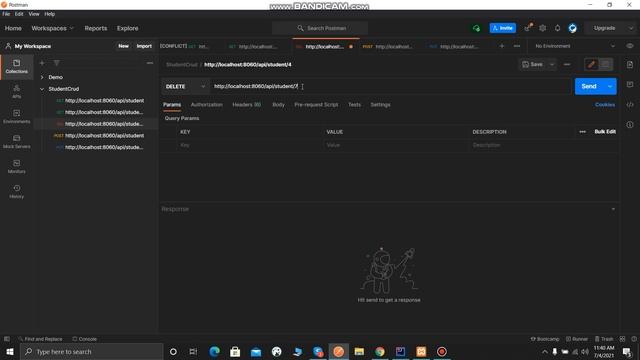Click the Bulk Edit link
This screenshot has width=640, height=360.
coord(605,132)
